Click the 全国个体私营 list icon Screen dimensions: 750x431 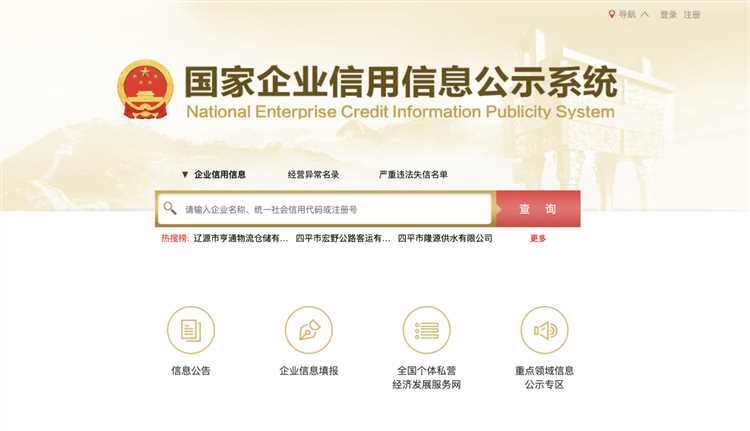[x=427, y=330]
